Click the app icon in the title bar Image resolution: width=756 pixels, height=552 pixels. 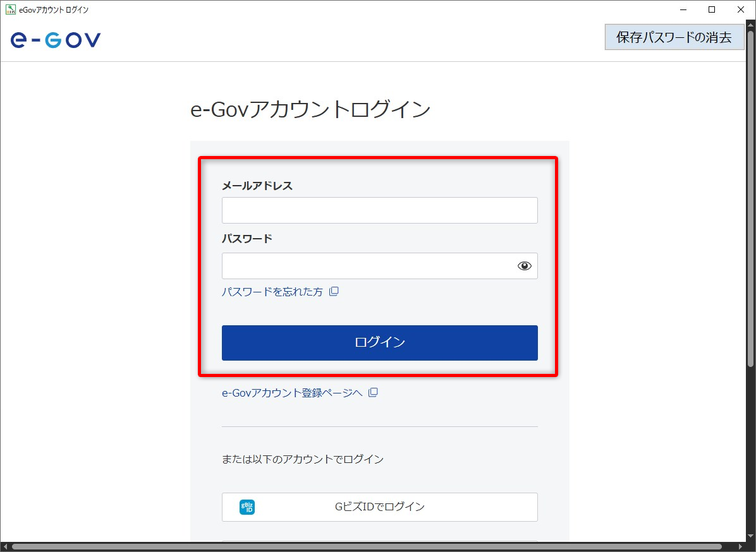pyautogui.click(x=11, y=9)
